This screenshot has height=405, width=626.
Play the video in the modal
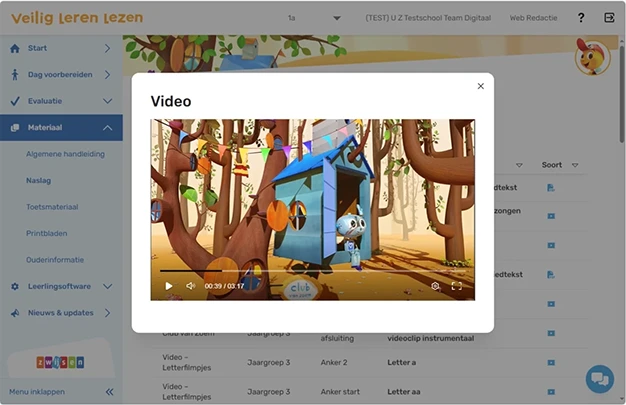[x=169, y=286]
